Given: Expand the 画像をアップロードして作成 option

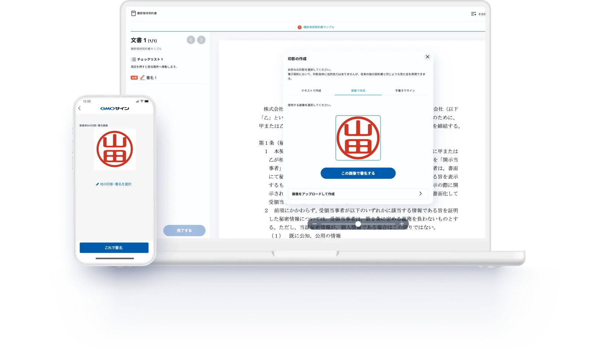Looking at the screenshot, I should pos(420,194).
